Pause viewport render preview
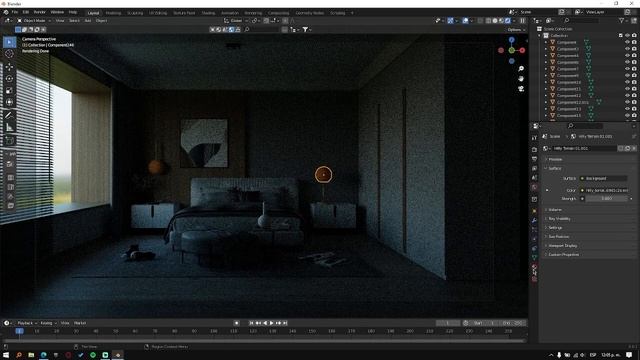Viewport: 640px width, 360px height. pos(522,20)
